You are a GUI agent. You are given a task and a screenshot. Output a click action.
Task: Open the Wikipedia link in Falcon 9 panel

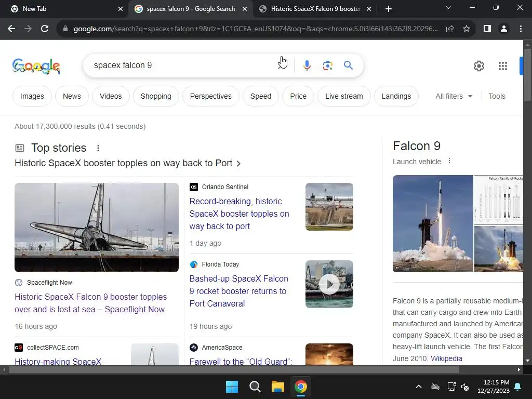click(x=446, y=358)
